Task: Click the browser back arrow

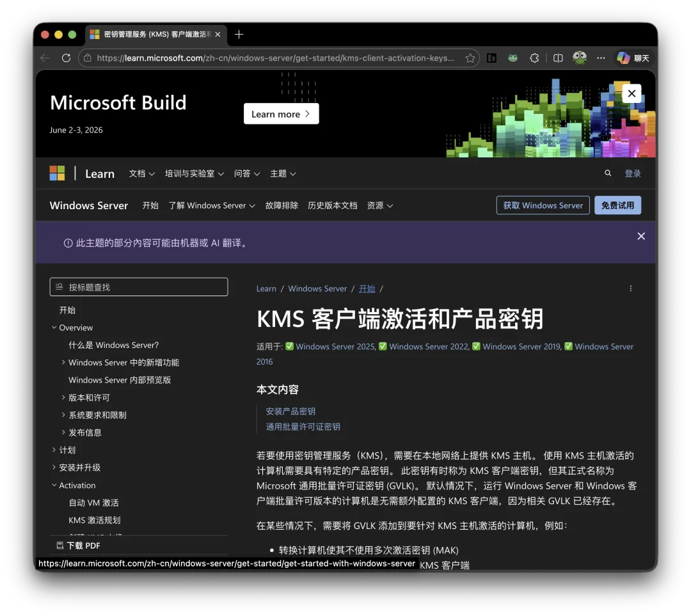Action: pyautogui.click(x=45, y=58)
